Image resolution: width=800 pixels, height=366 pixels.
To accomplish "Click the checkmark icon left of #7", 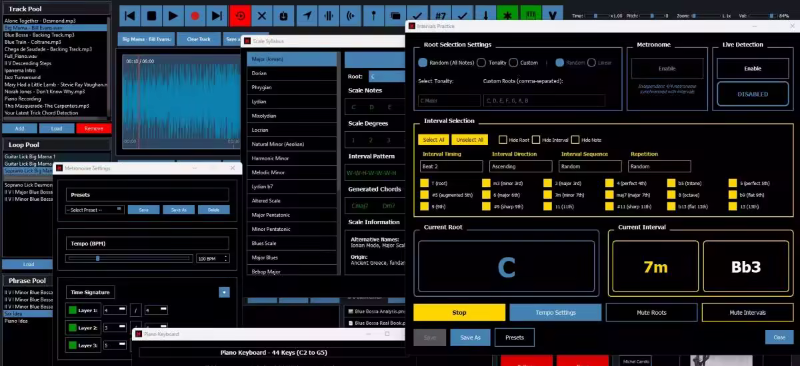I will tap(418, 14).
